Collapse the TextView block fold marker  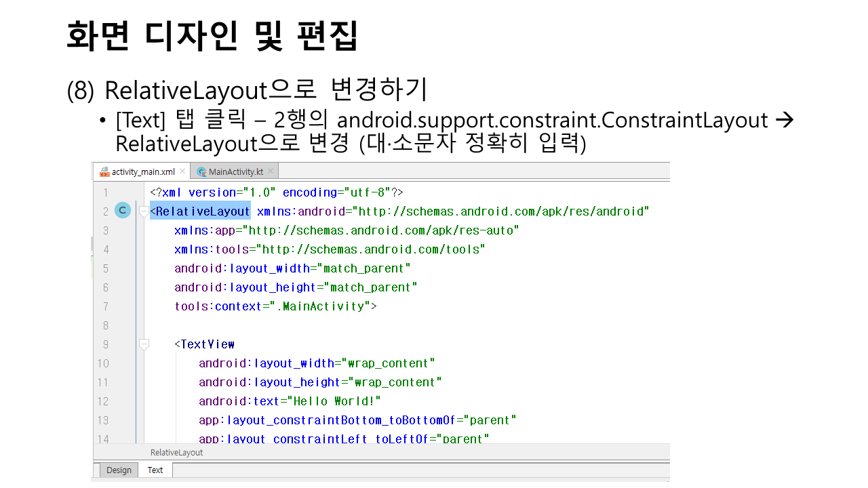tap(144, 344)
